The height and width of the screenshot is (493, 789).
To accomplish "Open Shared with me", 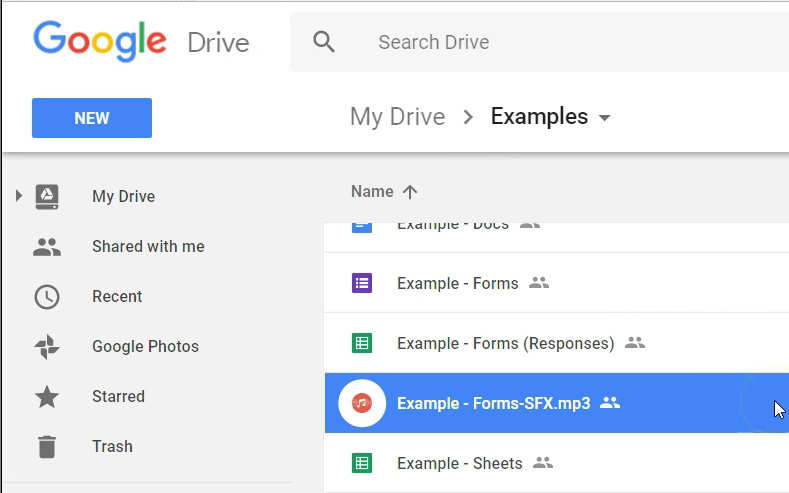I will point(148,246).
